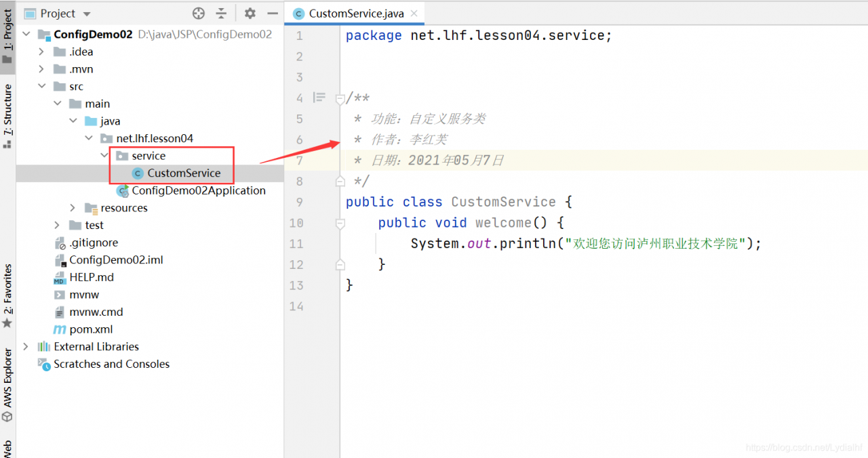Click line number 9 in the gutter
The width and height of the screenshot is (868, 458).
pos(300,202)
